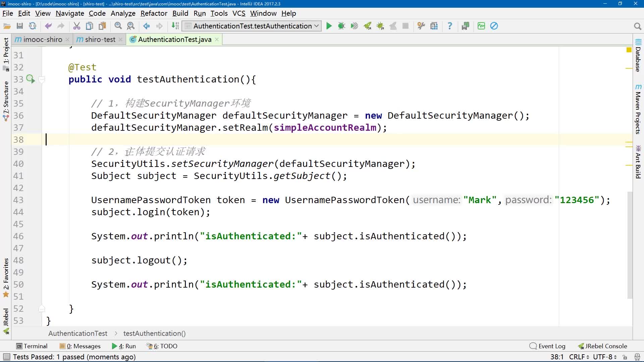
Task: Switch to the shiro-test editor tab
Action: 100,40
